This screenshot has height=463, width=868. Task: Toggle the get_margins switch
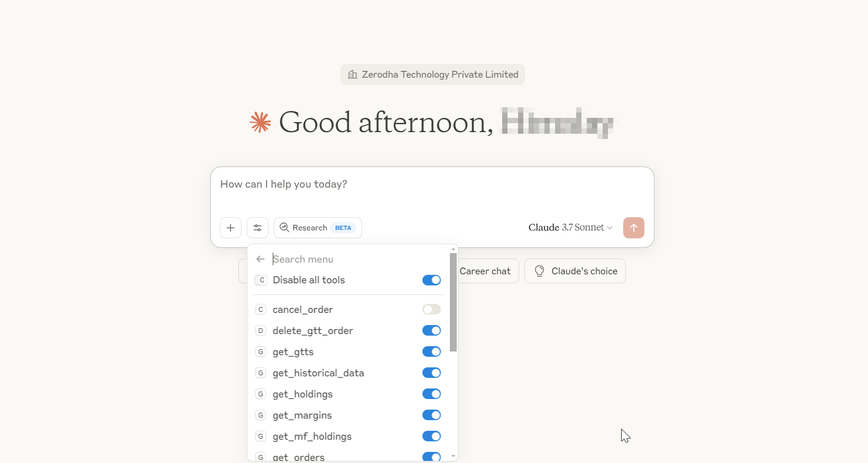point(431,415)
